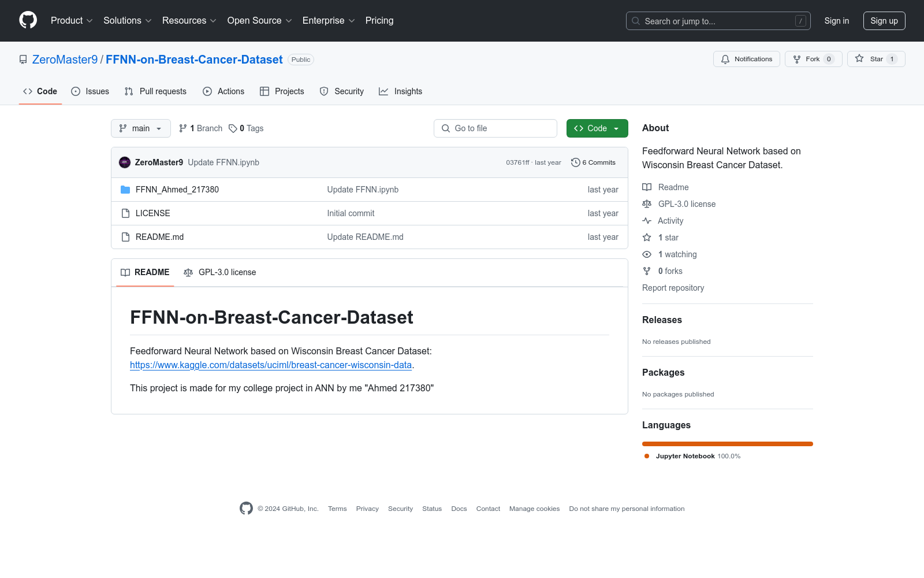Screen dimensions: 924x578
Task: Open the LICENSE file name
Action: 153,213
